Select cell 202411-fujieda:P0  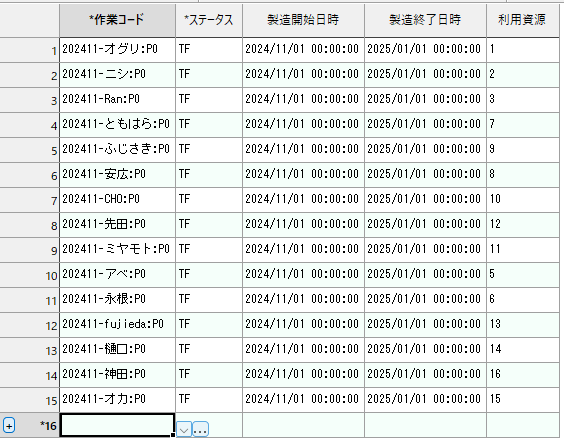click(x=117, y=325)
